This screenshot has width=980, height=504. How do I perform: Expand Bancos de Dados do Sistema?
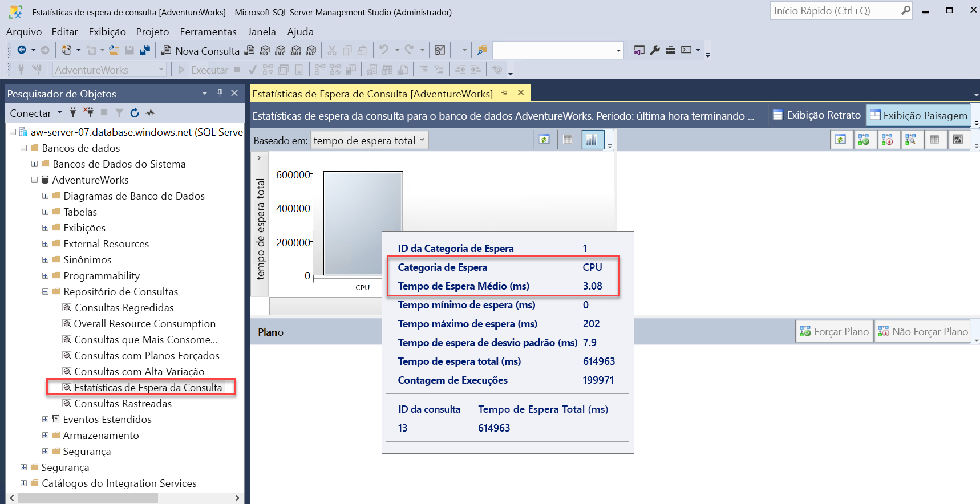coord(34,164)
